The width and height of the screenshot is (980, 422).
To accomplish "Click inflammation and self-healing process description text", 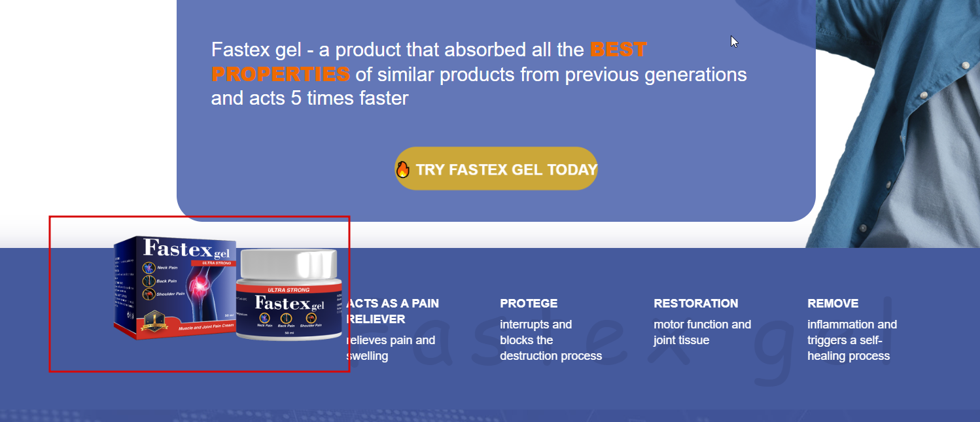I will coord(852,340).
